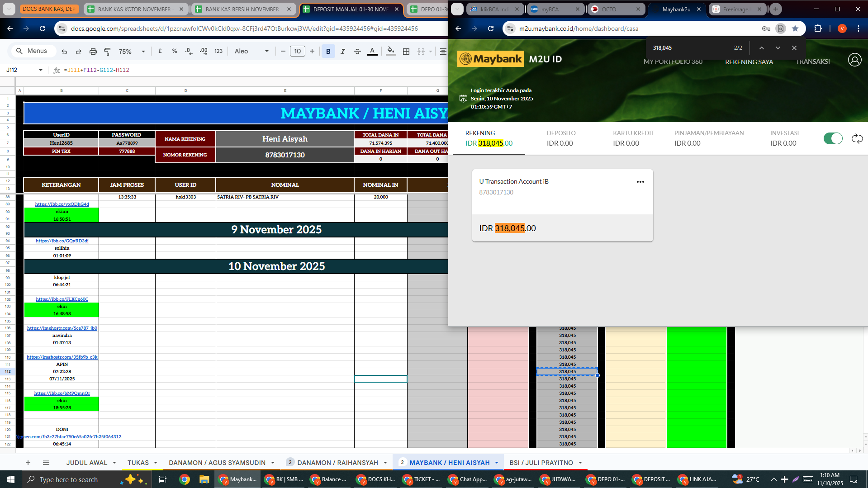Screen dimensions: 868x488
Task: Increase decimal places in Sheets toolbar
Action: click(x=204, y=52)
